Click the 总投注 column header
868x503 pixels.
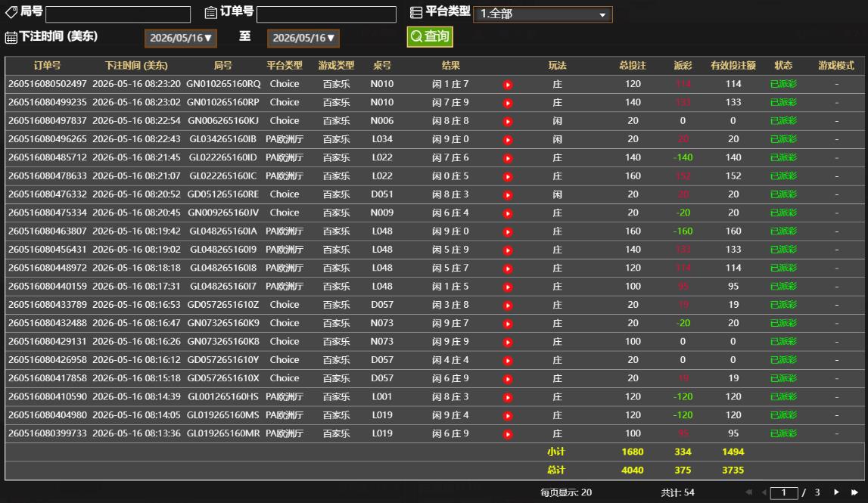tap(633, 65)
